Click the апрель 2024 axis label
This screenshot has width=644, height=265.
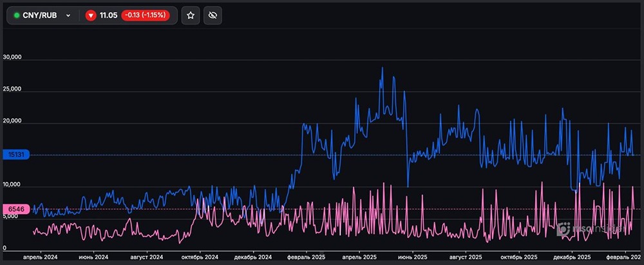(x=41, y=257)
